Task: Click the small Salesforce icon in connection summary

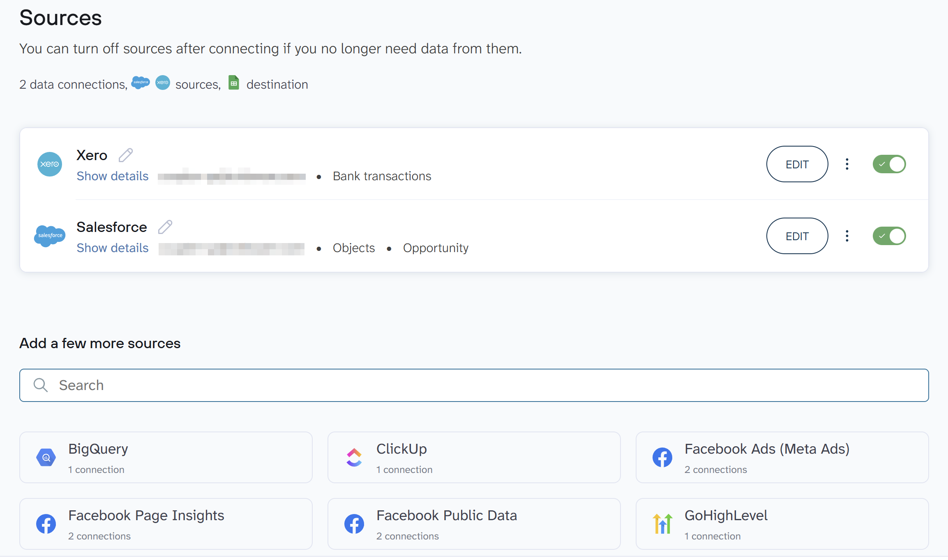Action: tap(141, 83)
